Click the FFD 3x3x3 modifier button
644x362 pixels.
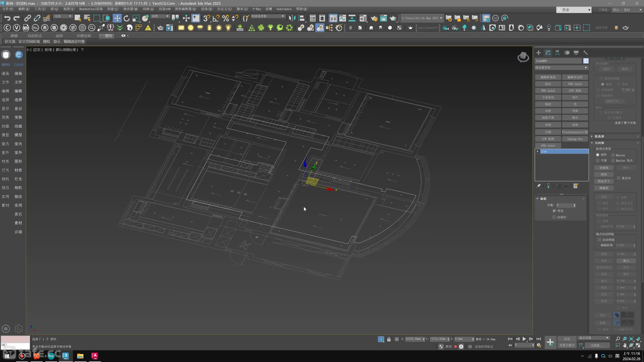548,91
